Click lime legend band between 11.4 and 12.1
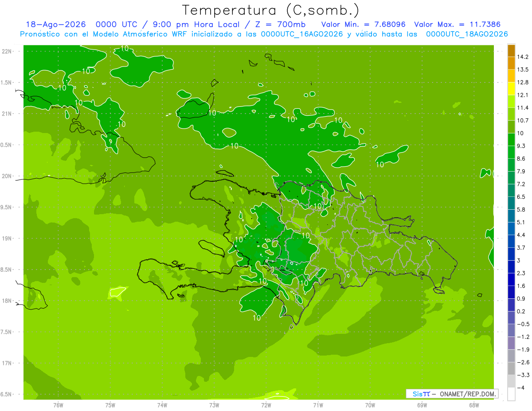 tap(511, 101)
